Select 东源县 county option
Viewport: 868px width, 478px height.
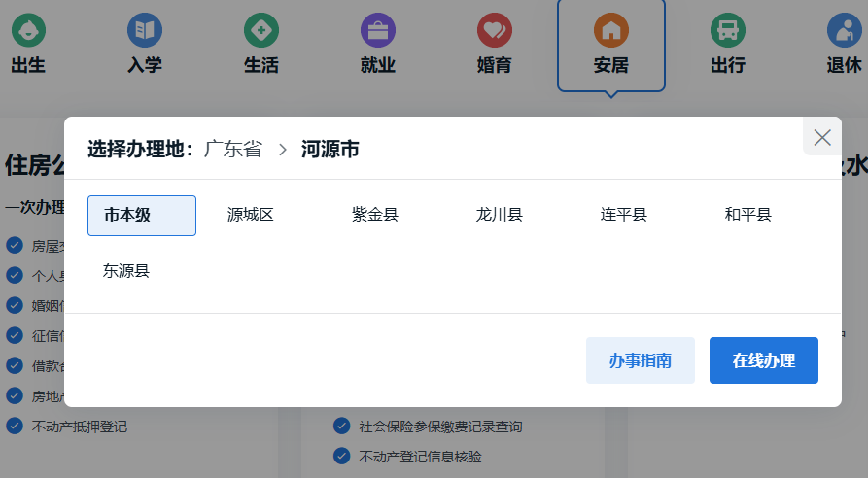pyautogui.click(x=126, y=271)
